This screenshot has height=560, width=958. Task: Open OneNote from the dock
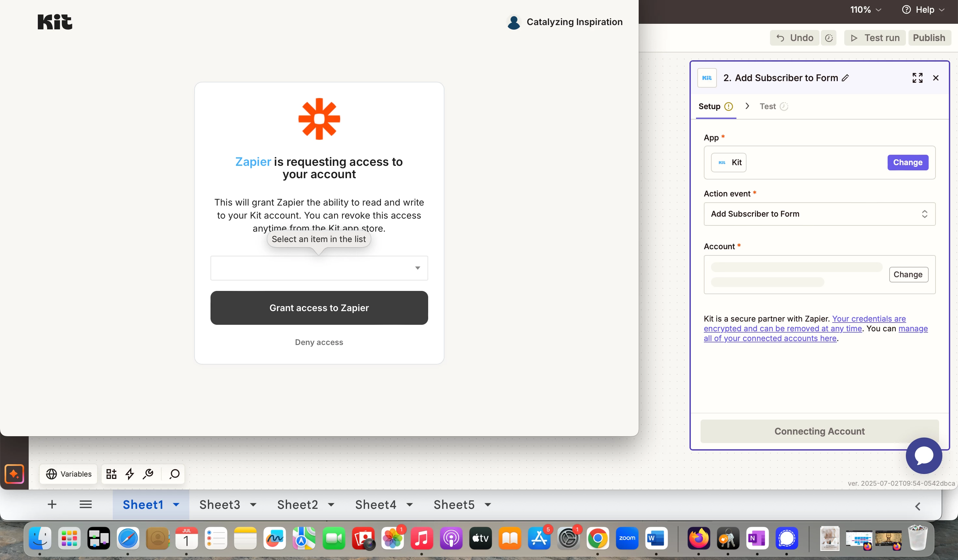coord(757,538)
